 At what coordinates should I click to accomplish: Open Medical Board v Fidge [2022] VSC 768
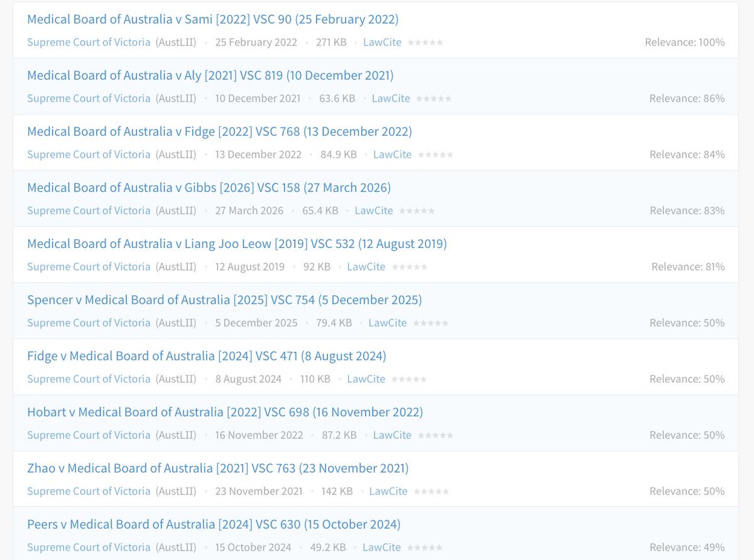(x=219, y=131)
